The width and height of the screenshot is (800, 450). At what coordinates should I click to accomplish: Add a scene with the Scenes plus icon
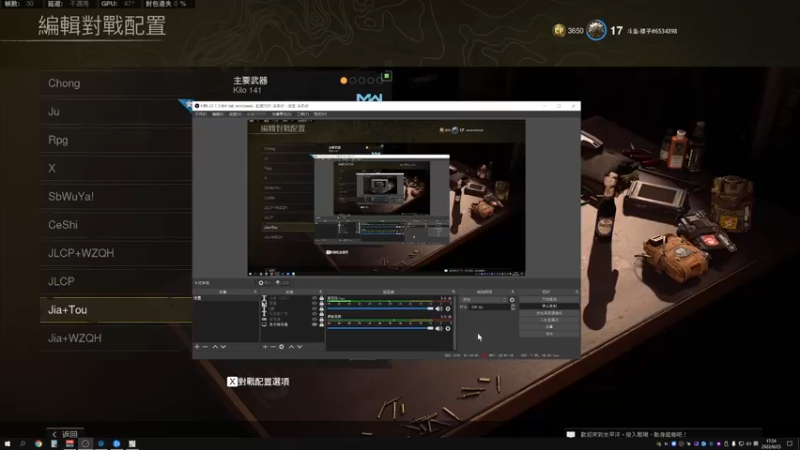[197, 347]
